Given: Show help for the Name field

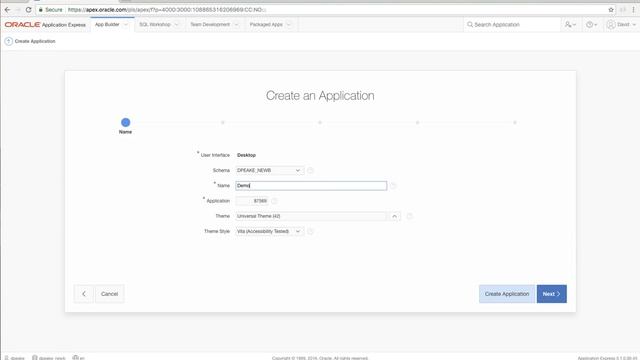Looking at the screenshot, I should click(x=393, y=186).
